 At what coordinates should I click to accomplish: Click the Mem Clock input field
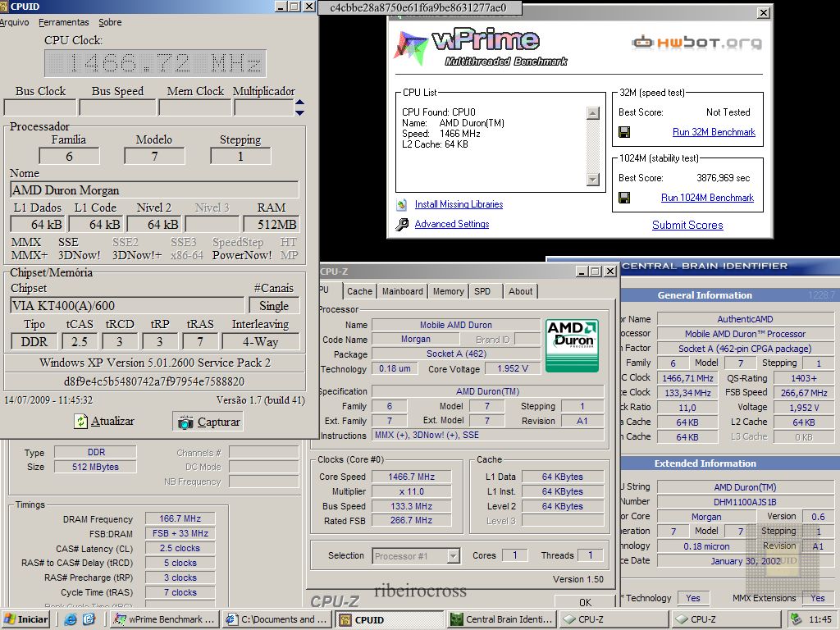[x=195, y=107]
